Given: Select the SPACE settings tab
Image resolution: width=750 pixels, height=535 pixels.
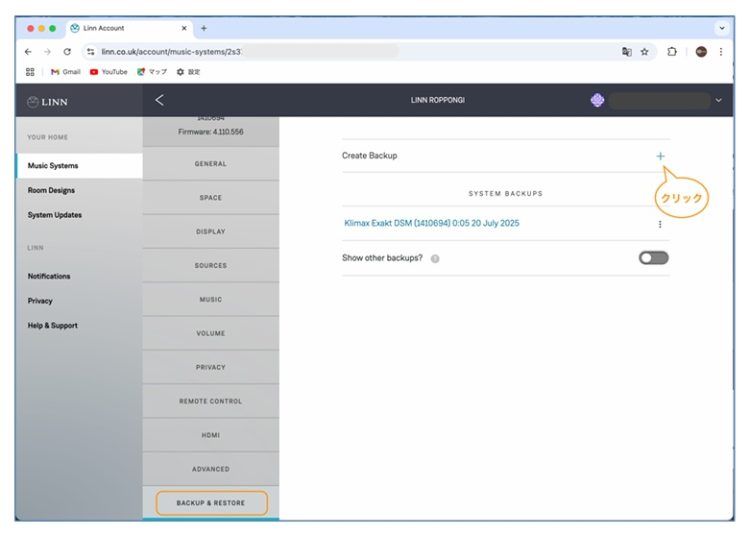Looking at the screenshot, I should click(x=210, y=197).
